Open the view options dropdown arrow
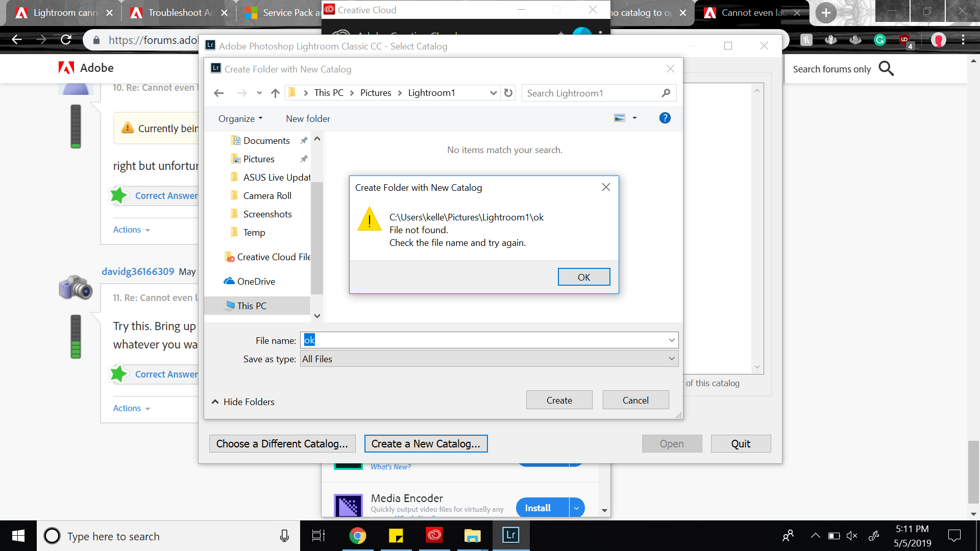Viewport: 980px width, 551px height. click(634, 118)
